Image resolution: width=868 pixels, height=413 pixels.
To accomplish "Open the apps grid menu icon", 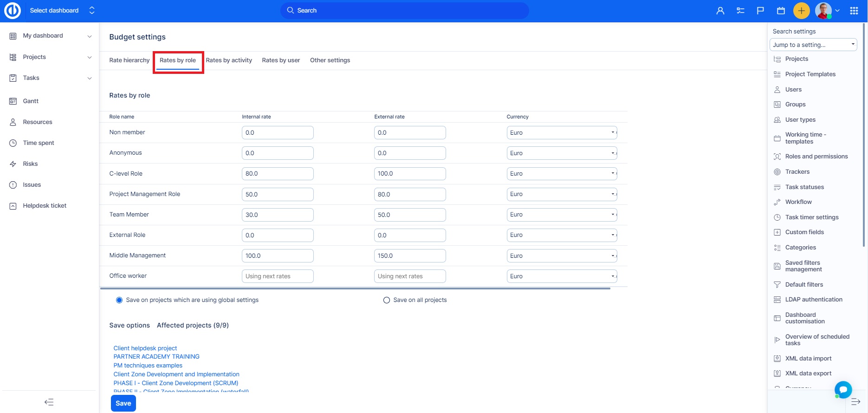I will 854,11.
